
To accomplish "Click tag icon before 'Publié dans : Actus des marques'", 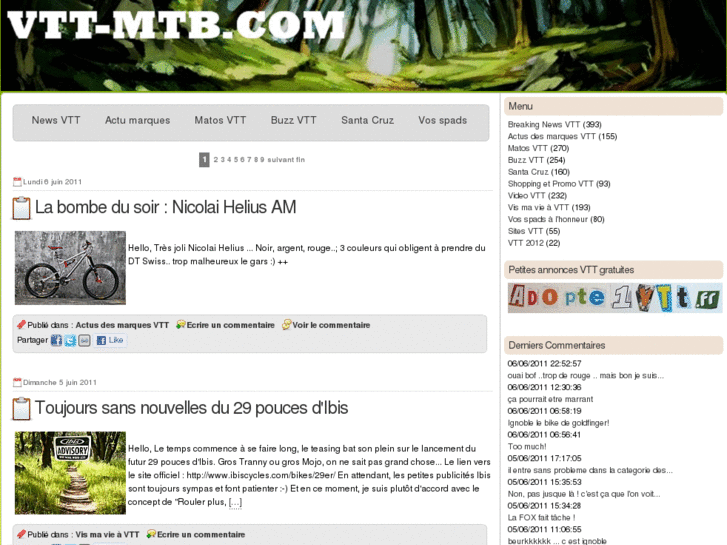I will point(21,325).
